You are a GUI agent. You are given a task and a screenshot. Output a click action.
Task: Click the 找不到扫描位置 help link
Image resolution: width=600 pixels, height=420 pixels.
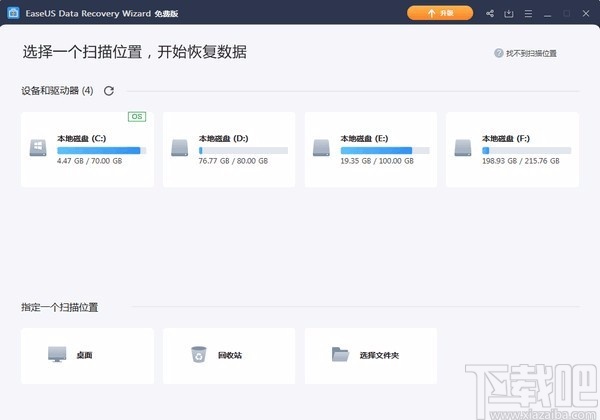point(531,54)
